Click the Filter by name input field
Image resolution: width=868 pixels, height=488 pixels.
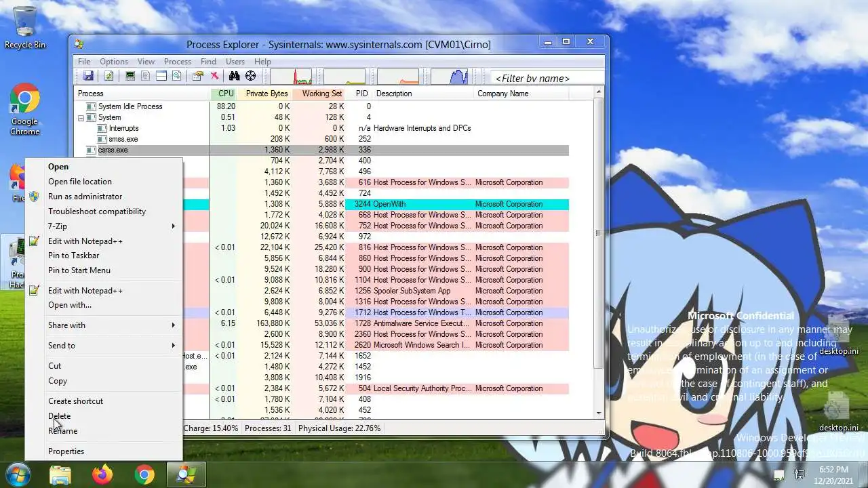[547, 78]
